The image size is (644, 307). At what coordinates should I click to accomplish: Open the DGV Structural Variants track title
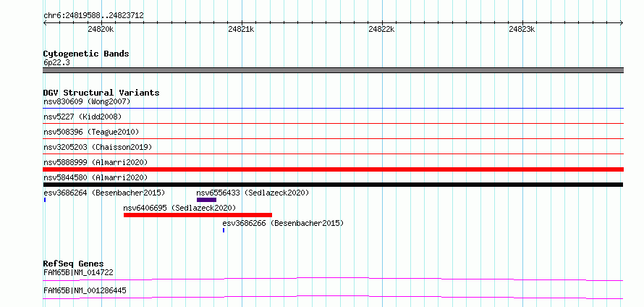(101, 93)
